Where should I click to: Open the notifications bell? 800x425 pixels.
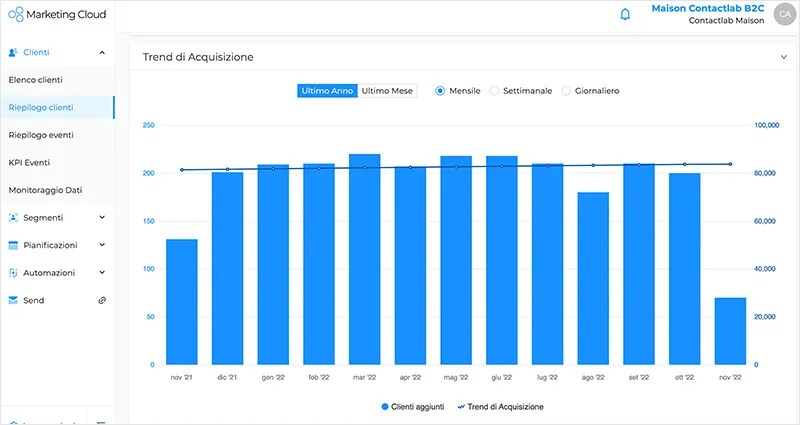tap(626, 14)
